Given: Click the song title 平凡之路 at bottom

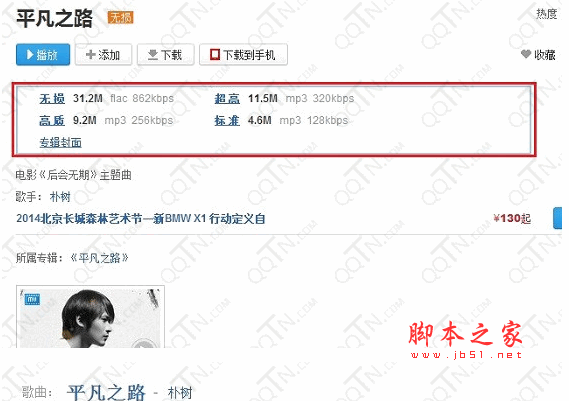Looking at the screenshot, I should tap(106, 392).
